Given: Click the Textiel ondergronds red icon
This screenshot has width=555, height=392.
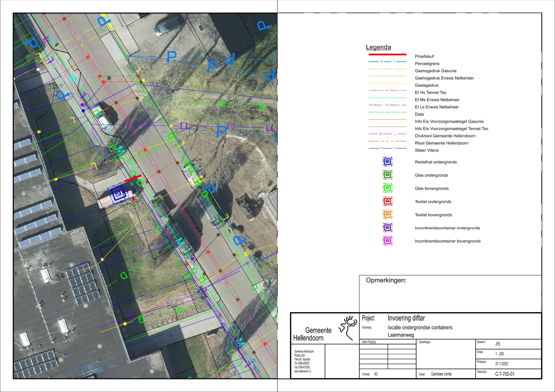Looking at the screenshot, I should 387,201.
